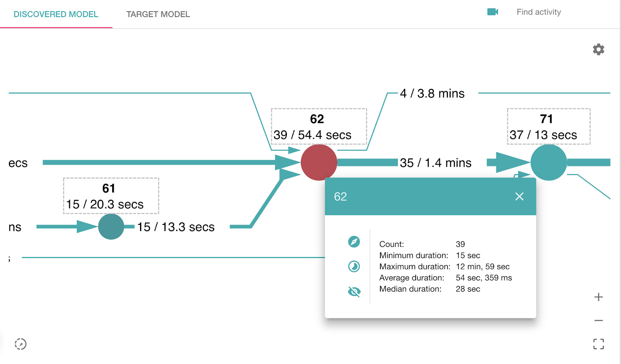Hide activity 62 using the crossed-eye icon
Viewport: 621px width, 364px height.
tap(354, 292)
